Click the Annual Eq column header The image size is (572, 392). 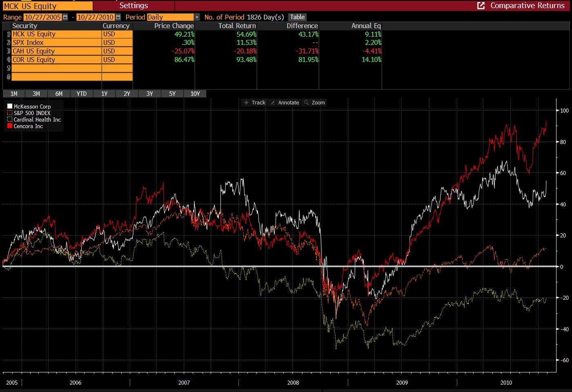point(366,26)
